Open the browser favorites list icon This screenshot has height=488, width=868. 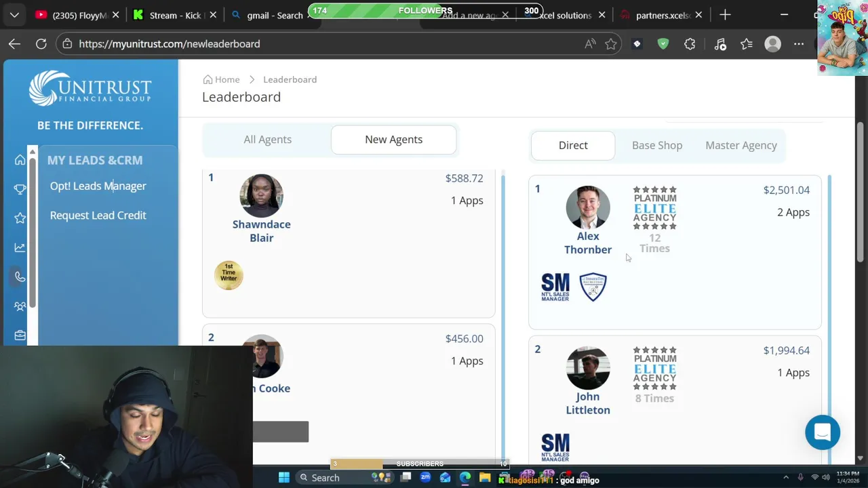tap(747, 44)
